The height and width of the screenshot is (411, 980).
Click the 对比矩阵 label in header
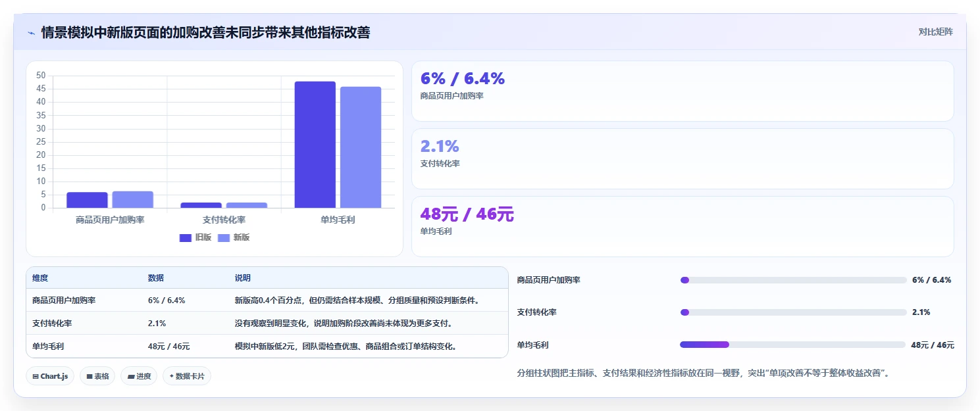(x=935, y=32)
